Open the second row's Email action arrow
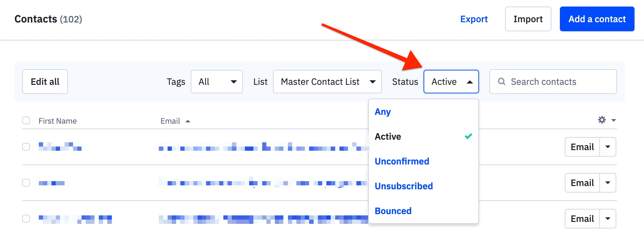 click(608, 183)
